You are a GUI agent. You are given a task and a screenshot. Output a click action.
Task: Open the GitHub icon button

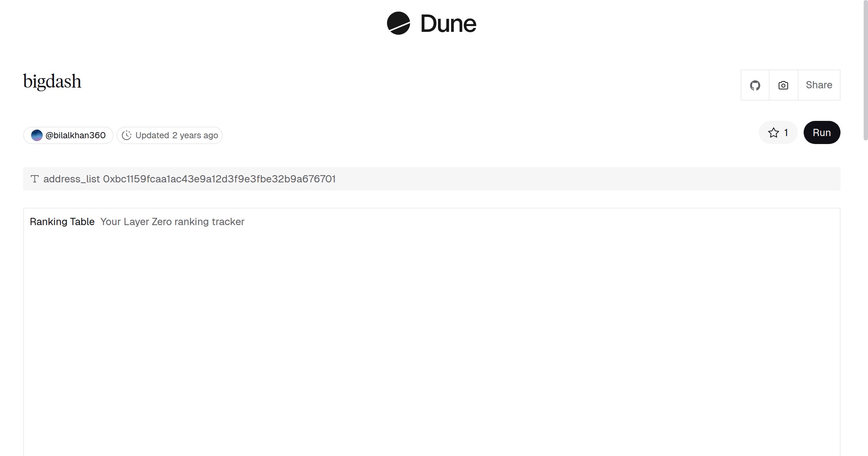coord(755,85)
